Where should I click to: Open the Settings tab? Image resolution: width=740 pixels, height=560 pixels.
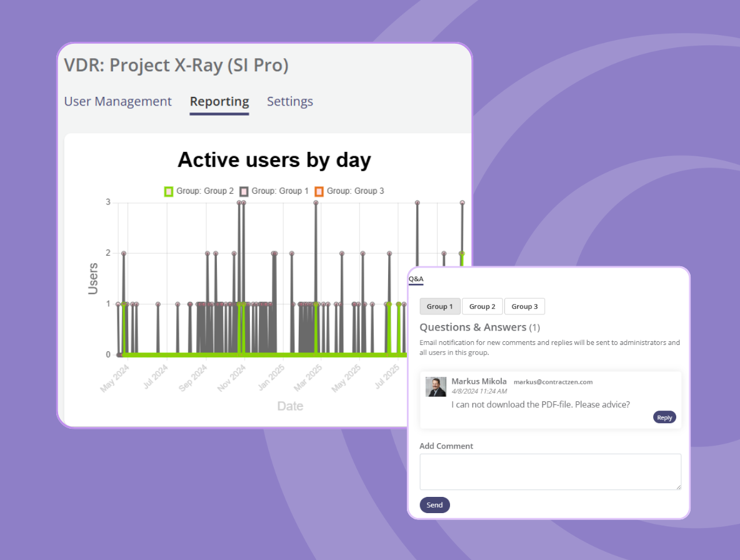(x=290, y=101)
